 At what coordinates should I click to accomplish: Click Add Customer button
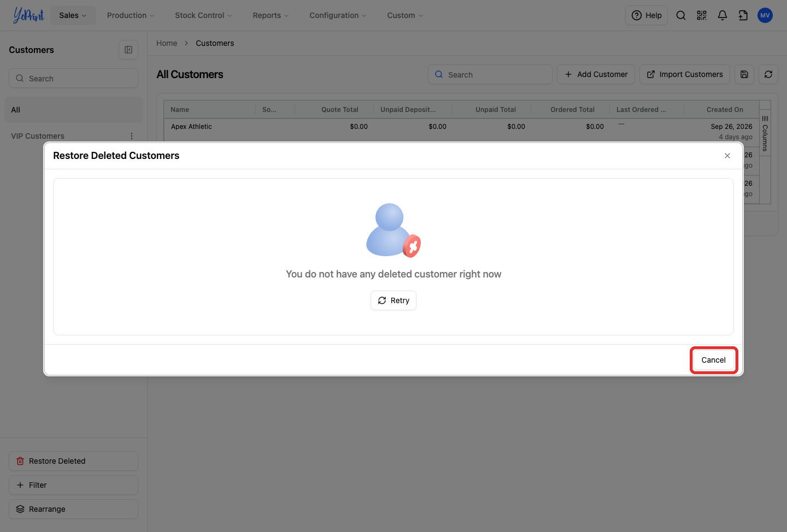click(596, 74)
